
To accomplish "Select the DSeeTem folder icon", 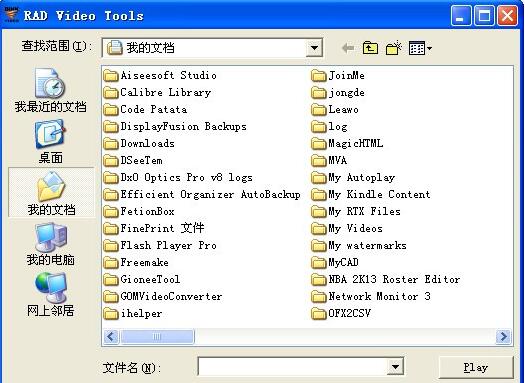I will 111,161.
